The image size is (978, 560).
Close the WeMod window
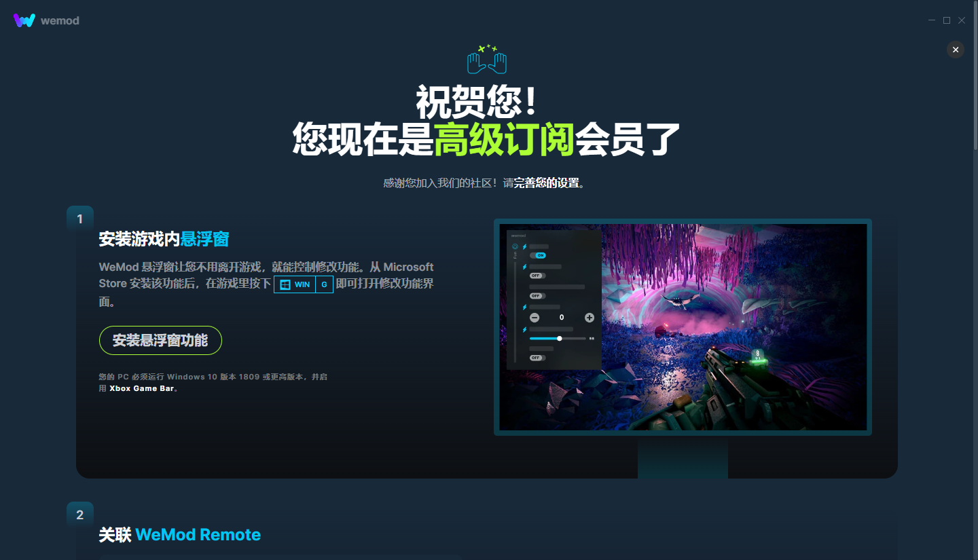[962, 20]
